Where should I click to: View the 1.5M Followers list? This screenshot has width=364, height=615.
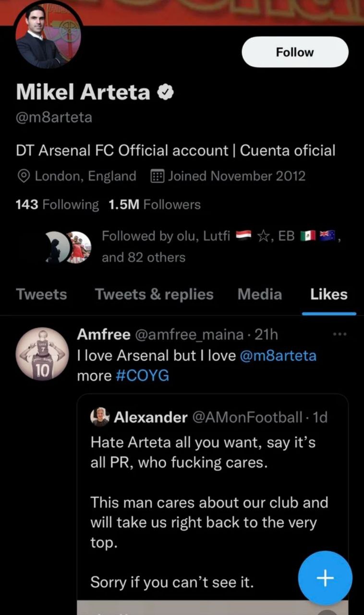pyautogui.click(x=154, y=205)
